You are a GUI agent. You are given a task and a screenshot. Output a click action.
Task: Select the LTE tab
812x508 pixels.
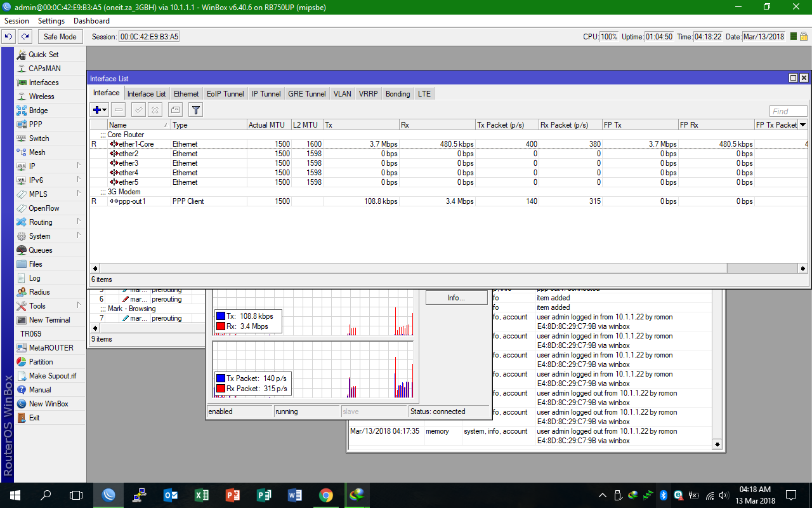[x=424, y=94]
